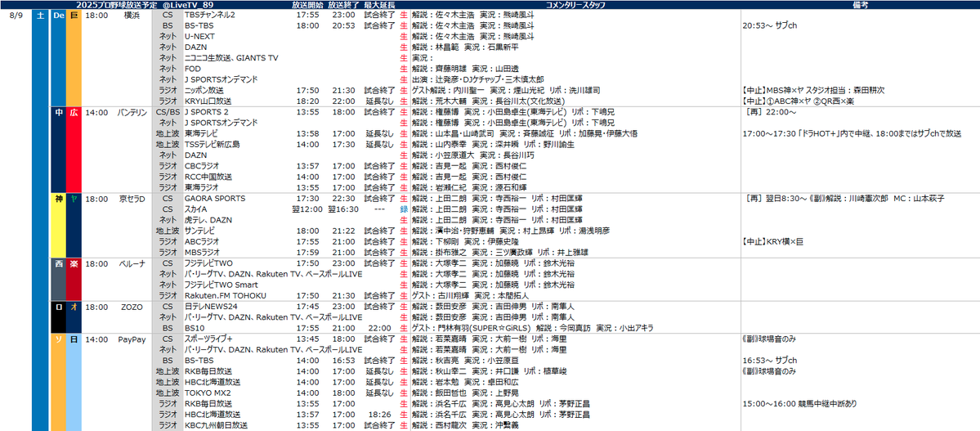Click the サンテレビ channel cell
The image size is (980, 431).
(199, 230)
